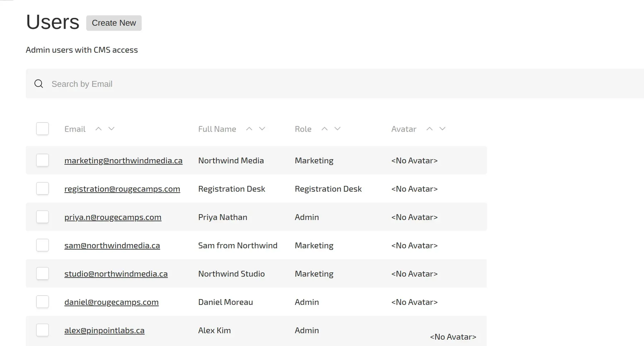
Task: Open registration@rougecamps.com user link
Action: coord(122,189)
